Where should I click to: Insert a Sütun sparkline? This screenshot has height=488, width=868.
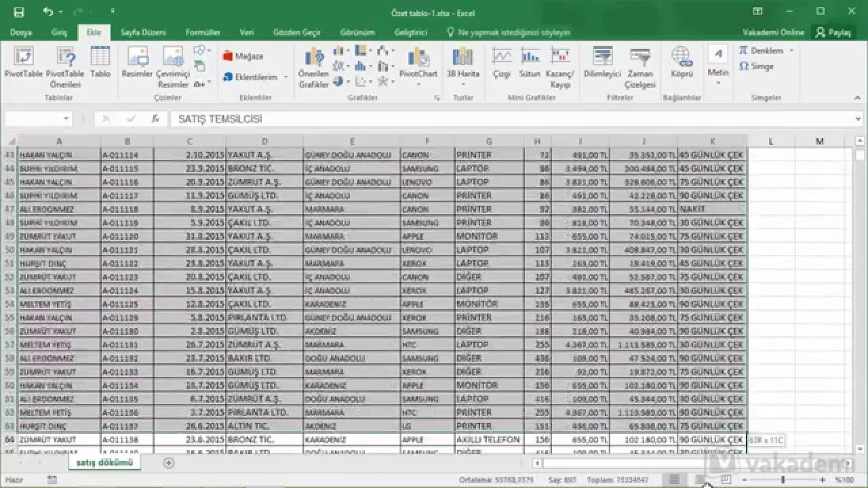tap(530, 62)
